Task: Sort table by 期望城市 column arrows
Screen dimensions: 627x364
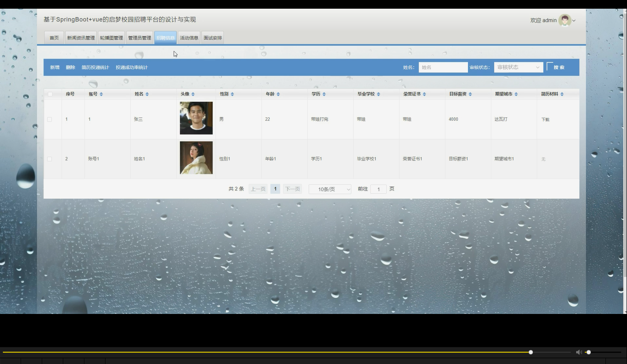Action: tap(516, 94)
